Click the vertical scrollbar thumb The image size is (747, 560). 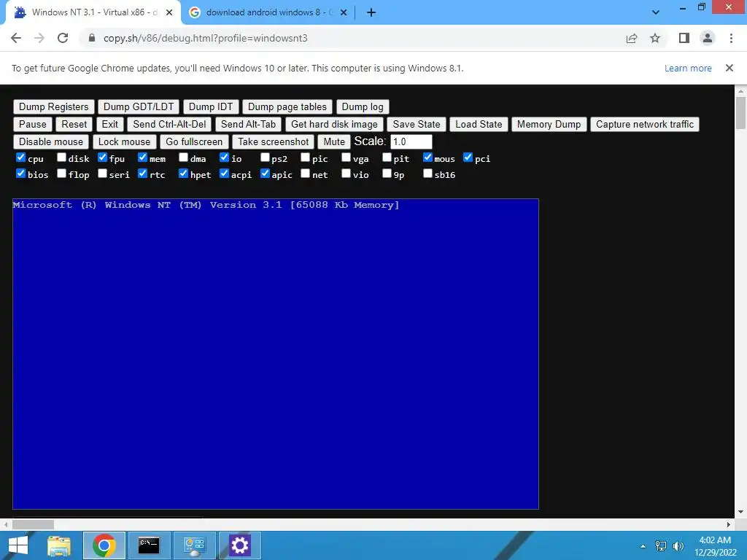pyautogui.click(x=740, y=113)
